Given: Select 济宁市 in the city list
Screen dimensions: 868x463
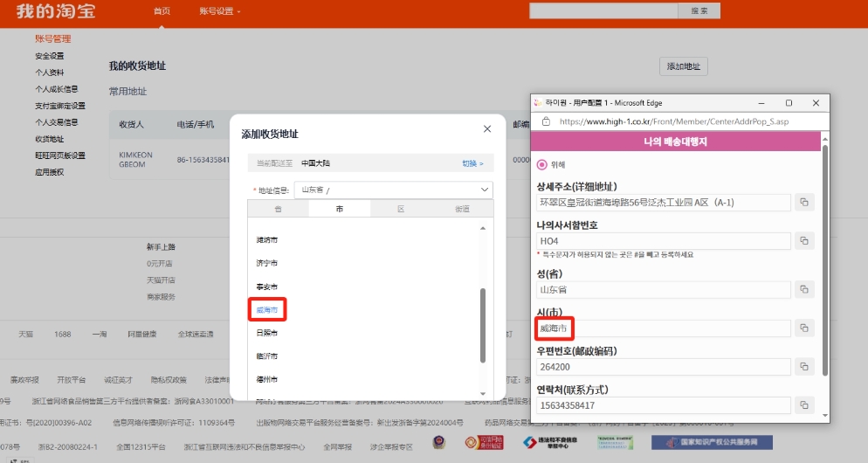Looking at the screenshot, I should 267,263.
